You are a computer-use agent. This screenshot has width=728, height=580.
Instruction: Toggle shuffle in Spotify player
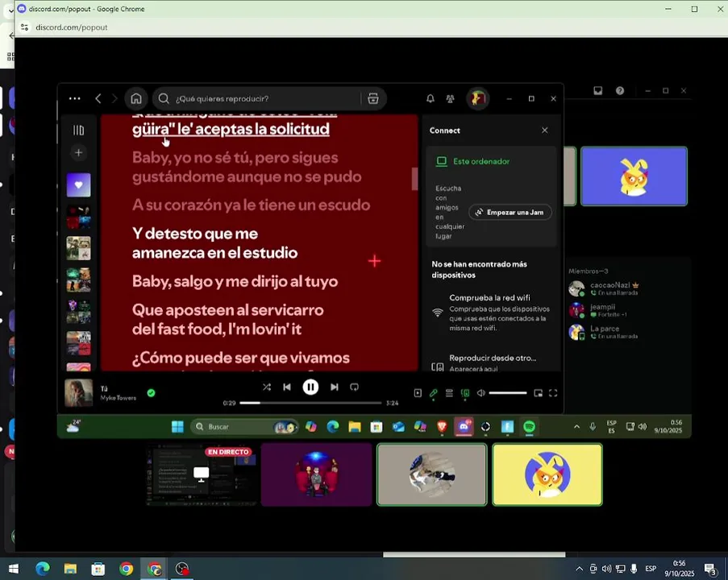click(267, 387)
